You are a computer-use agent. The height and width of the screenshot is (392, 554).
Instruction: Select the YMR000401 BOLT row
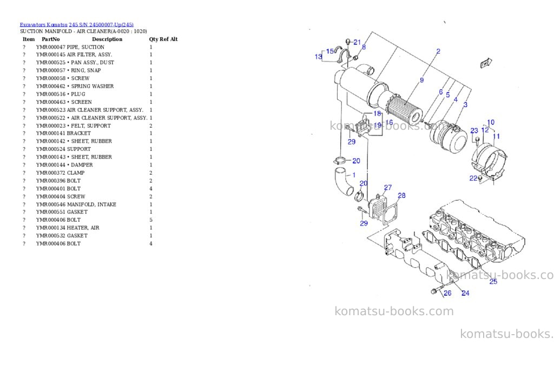point(88,189)
